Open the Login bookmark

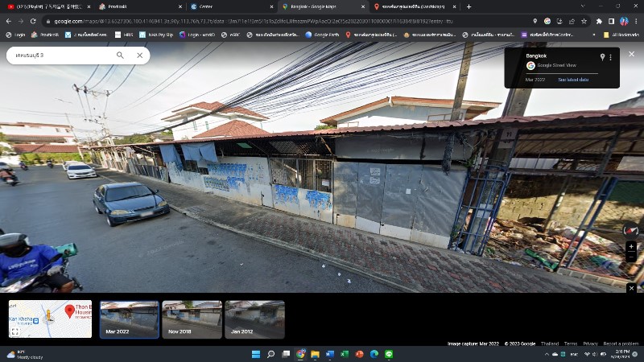[15, 35]
